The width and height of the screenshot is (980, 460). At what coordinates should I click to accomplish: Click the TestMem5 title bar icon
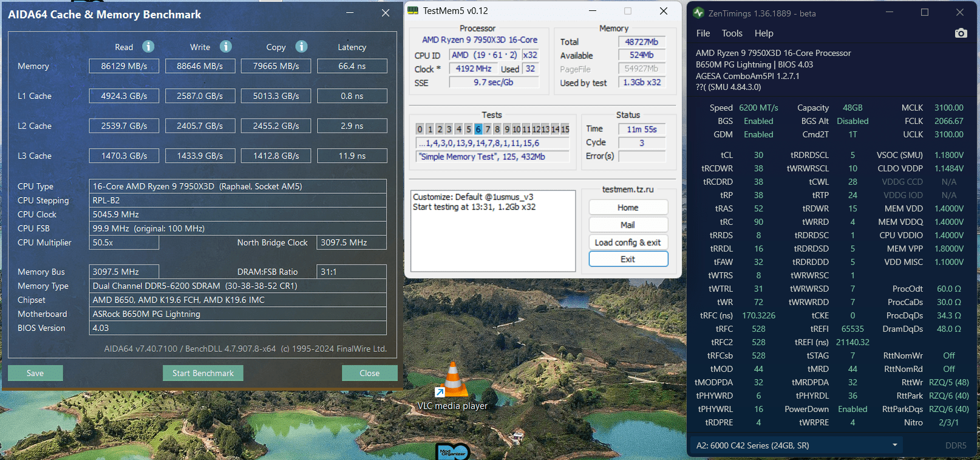pyautogui.click(x=413, y=10)
